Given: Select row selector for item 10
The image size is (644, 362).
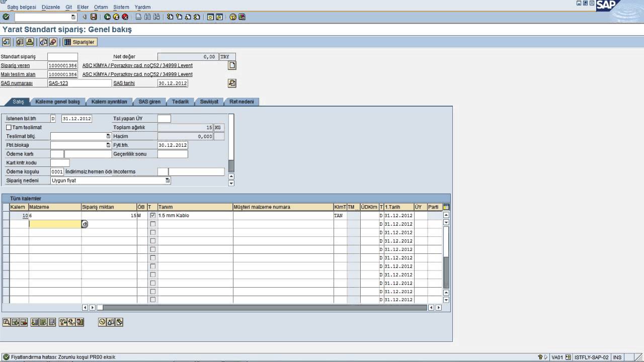Looking at the screenshot, I should point(6,215).
